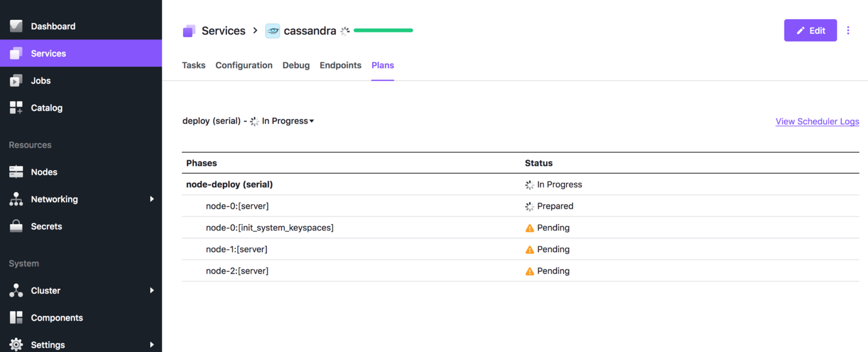Click the Secrets lock icon
The image size is (868, 352).
pos(16,226)
